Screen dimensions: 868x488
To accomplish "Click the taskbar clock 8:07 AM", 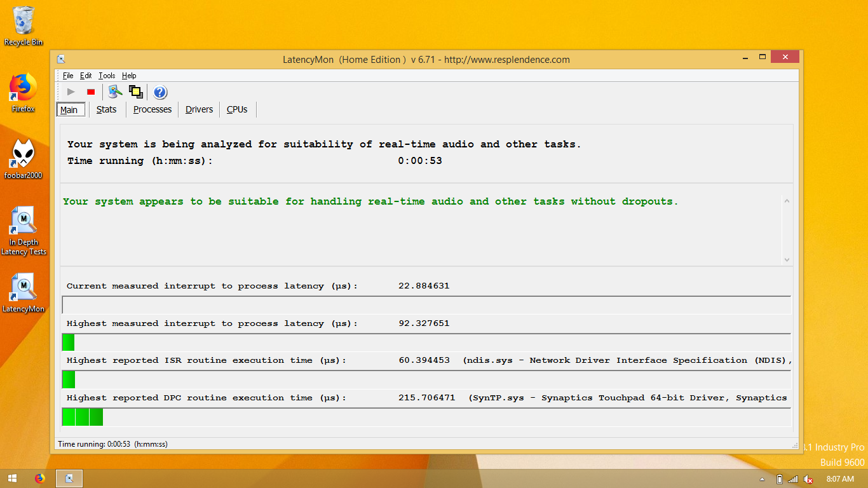I will point(840,479).
